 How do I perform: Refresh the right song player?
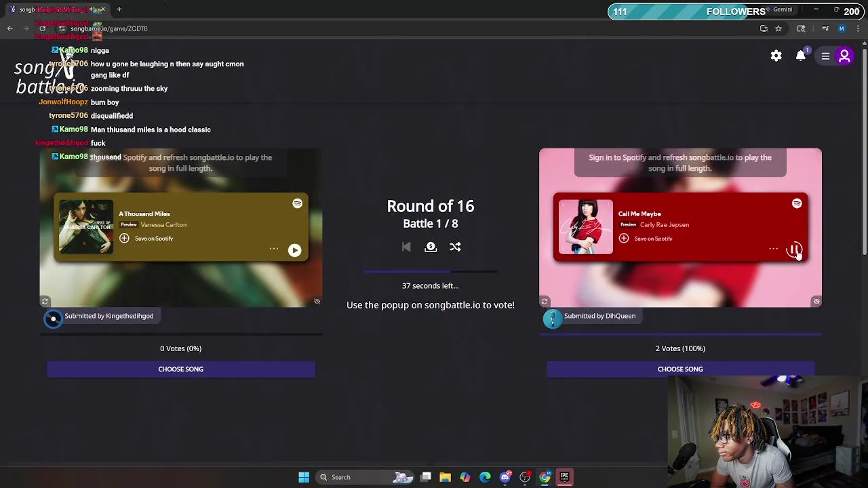545,302
